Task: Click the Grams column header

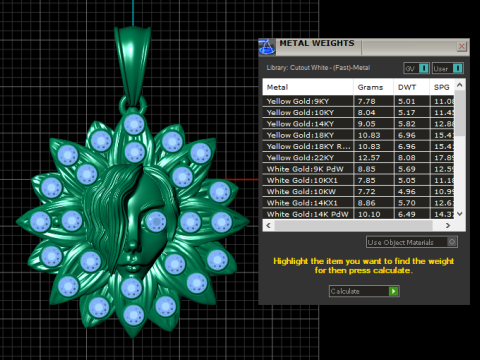Action: point(373,87)
